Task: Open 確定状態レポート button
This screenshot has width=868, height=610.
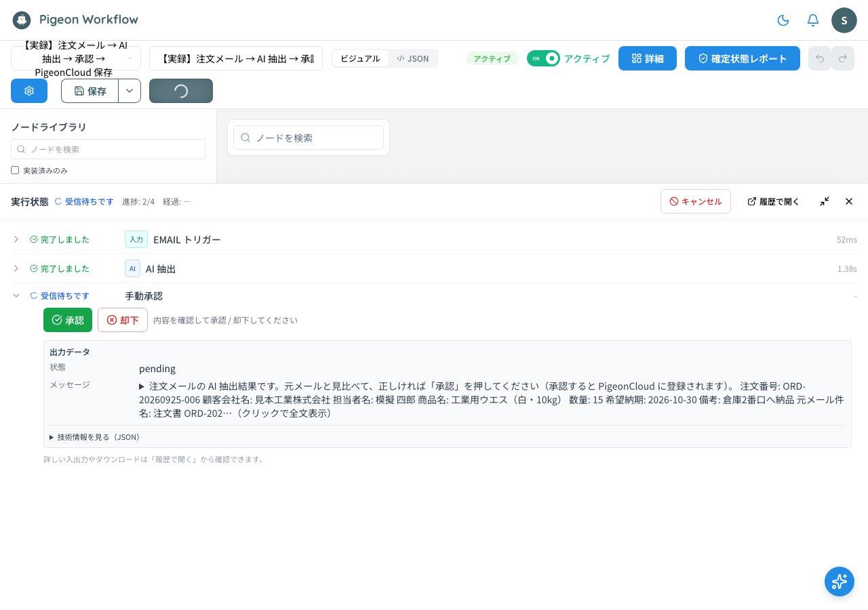Action: coord(743,58)
